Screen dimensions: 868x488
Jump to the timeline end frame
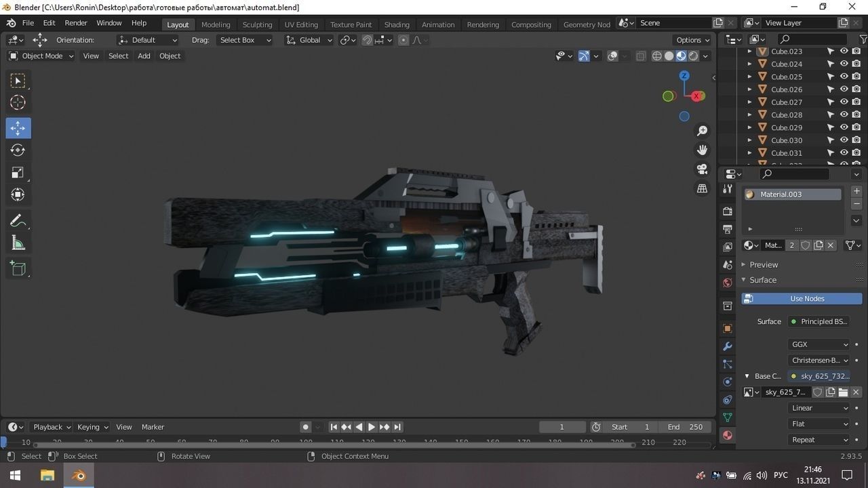(x=397, y=427)
